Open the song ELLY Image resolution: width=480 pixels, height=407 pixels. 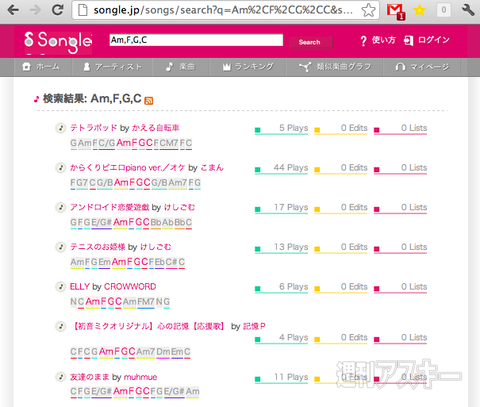(80, 286)
